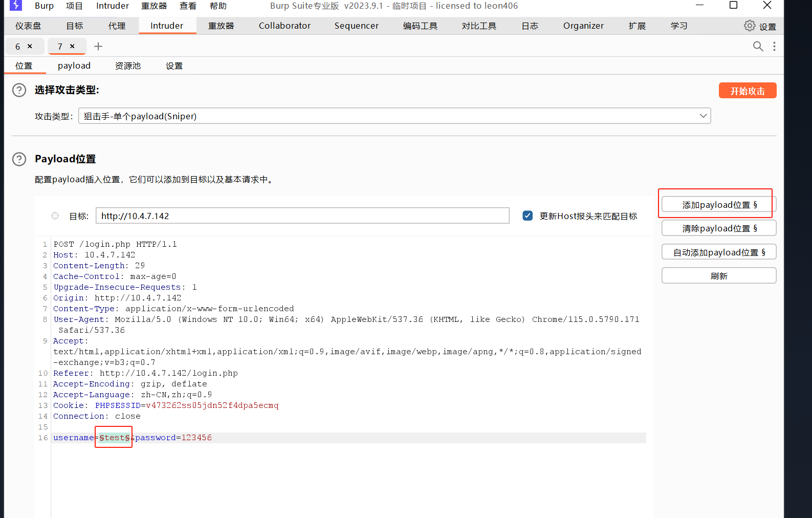Open the 学习 tab
Screen dimensions: 812x518
click(x=679, y=26)
